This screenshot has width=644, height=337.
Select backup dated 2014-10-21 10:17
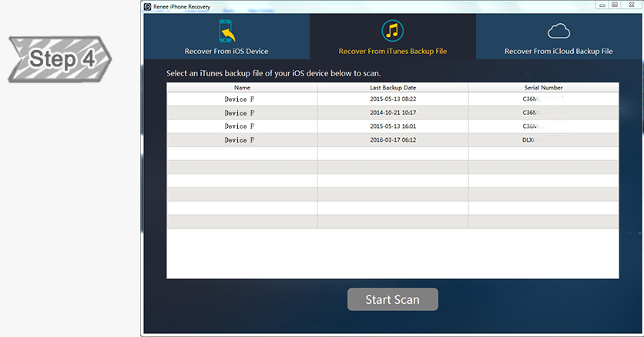[x=392, y=113]
